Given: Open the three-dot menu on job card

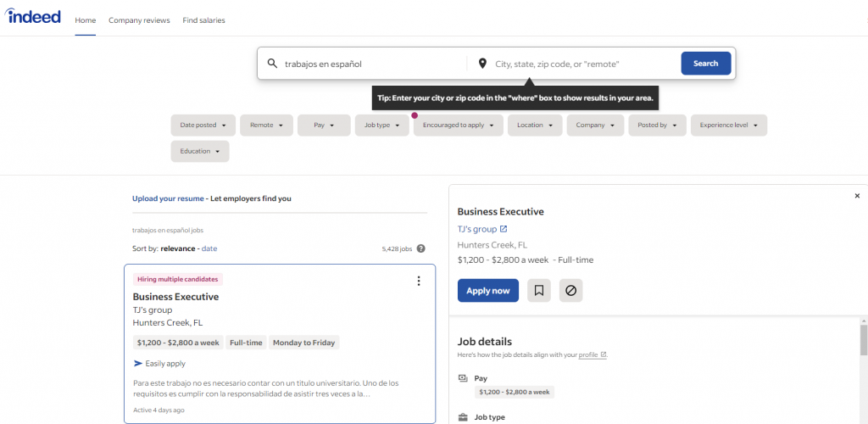Looking at the screenshot, I should (x=418, y=281).
